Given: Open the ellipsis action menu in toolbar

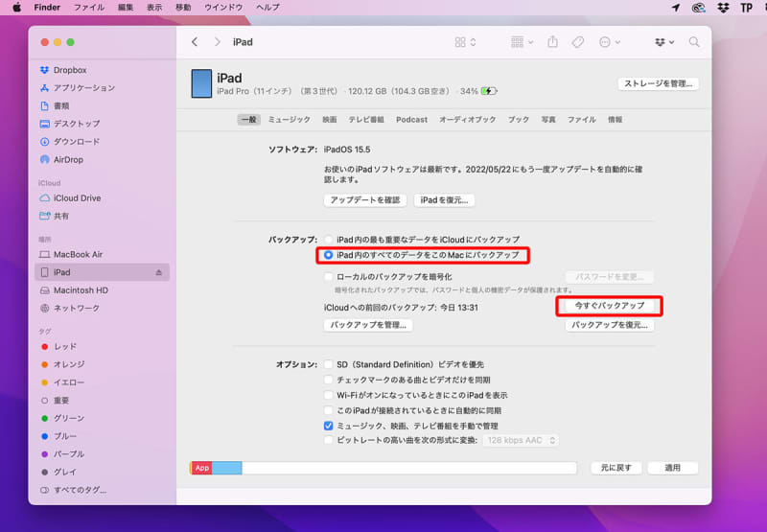Looking at the screenshot, I should click(x=610, y=42).
